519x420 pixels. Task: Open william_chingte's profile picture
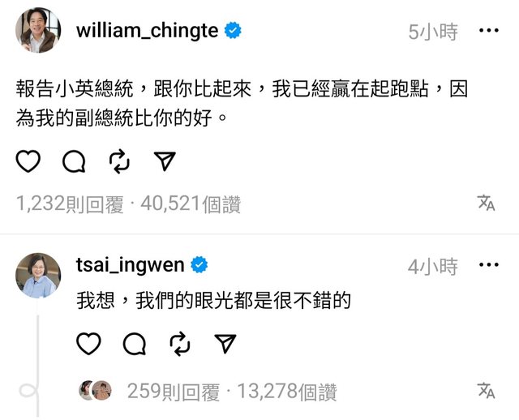click(38, 31)
